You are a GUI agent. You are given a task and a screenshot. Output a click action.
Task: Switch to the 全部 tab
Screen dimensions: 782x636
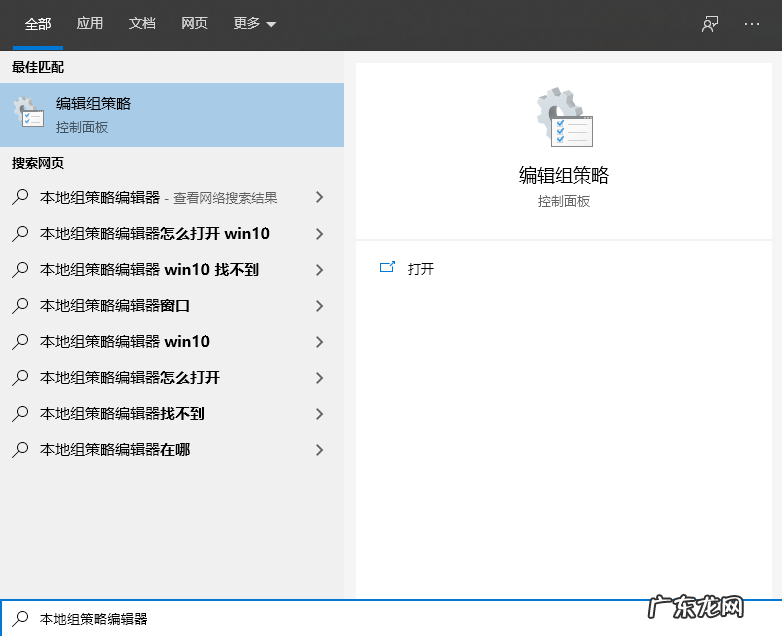[x=38, y=24]
